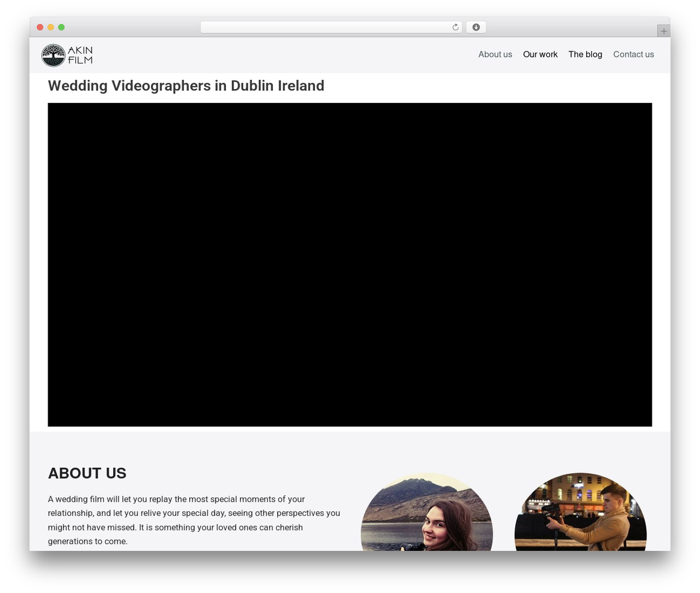
Task: Reload the page with the refresh icon
Action: click(x=456, y=27)
